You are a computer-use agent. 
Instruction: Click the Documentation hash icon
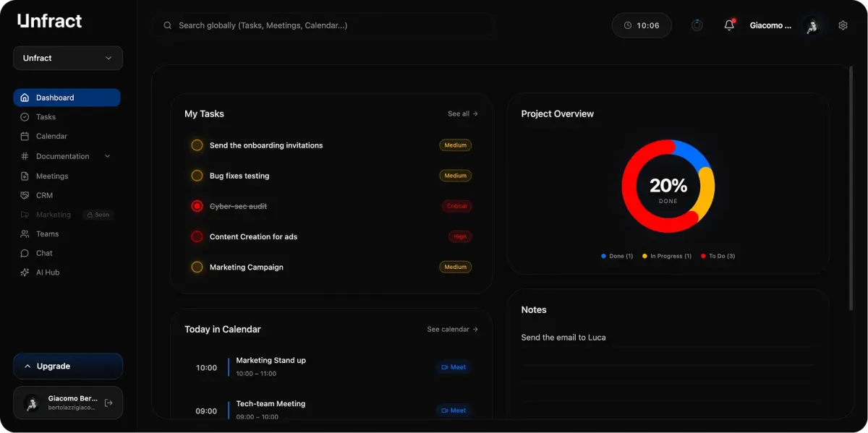[x=25, y=156]
